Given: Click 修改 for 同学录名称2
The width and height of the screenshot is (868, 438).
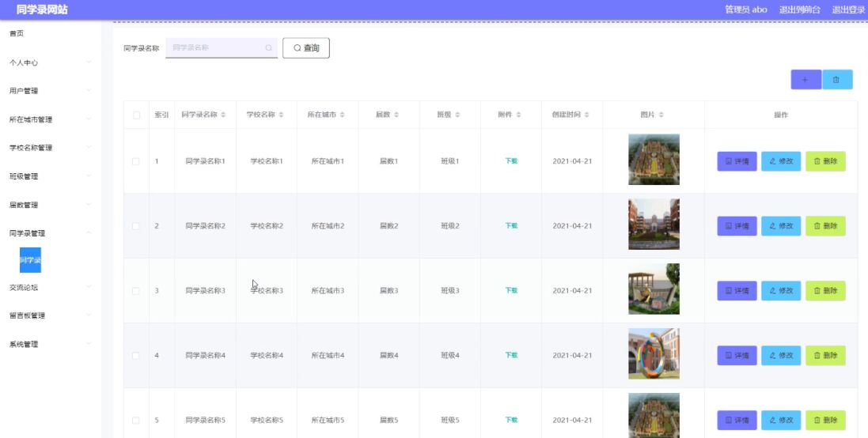Looking at the screenshot, I should [x=781, y=226].
